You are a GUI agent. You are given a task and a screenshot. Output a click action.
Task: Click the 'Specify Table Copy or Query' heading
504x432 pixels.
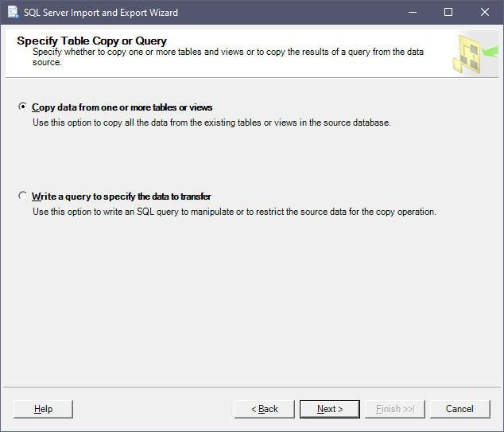[x=91, y=41]
